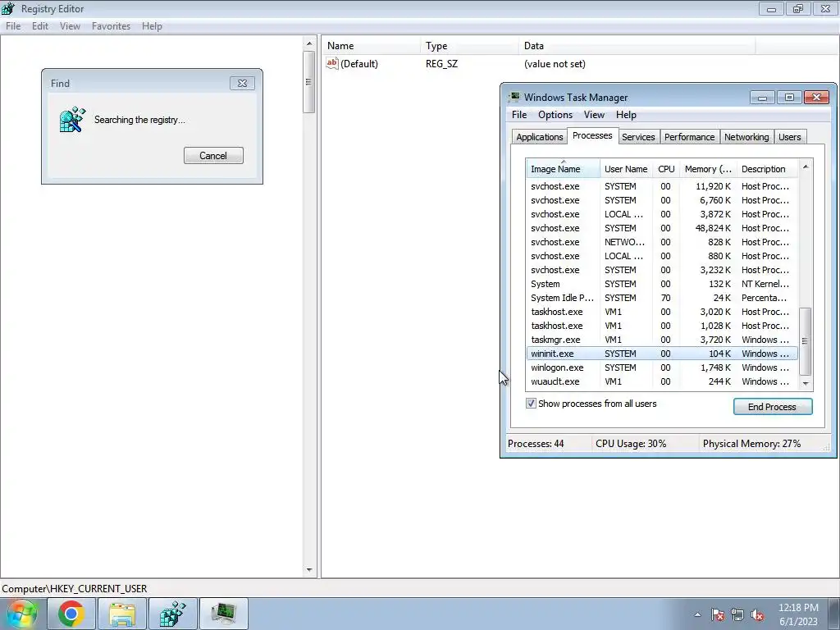This screenshot has width=840, height=630.
Task: Open the Favorites menu
Action: click(x=111, y=25)
